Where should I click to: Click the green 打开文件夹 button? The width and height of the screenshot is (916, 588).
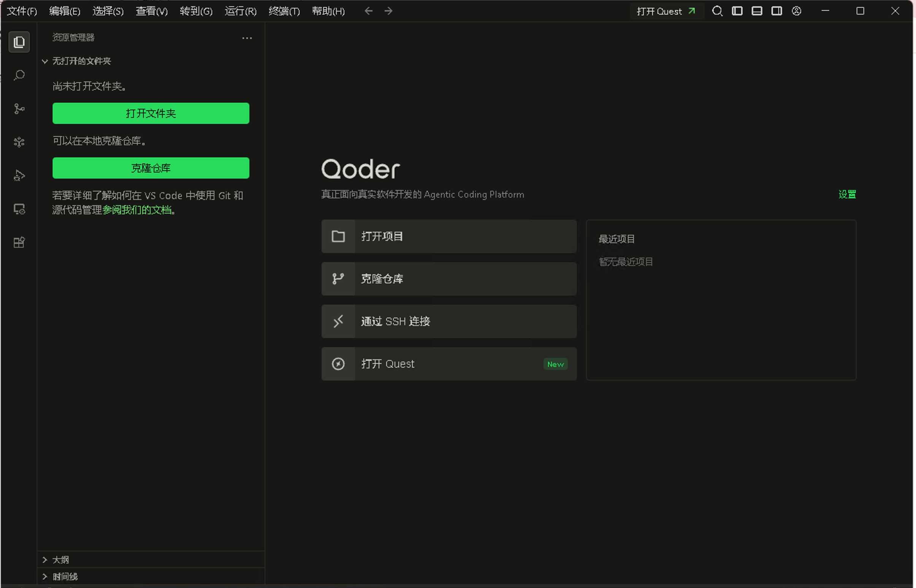tap(151, 114)
